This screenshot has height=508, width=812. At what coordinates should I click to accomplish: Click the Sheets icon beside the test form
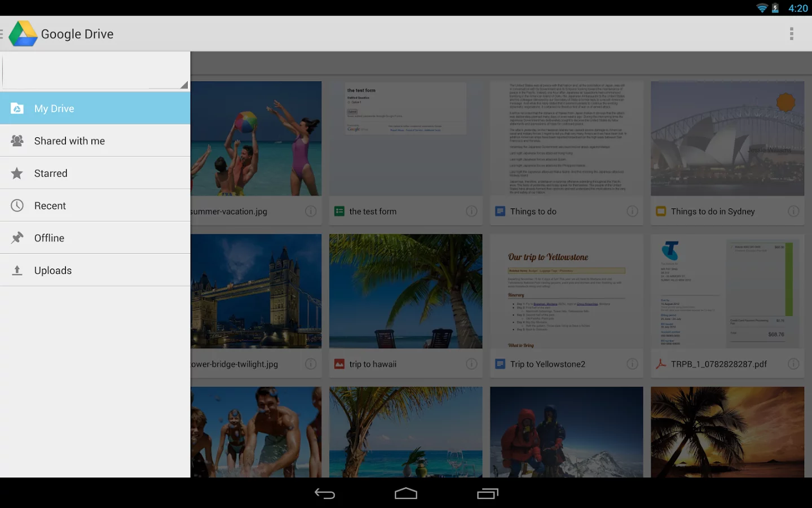pos(338,211)
